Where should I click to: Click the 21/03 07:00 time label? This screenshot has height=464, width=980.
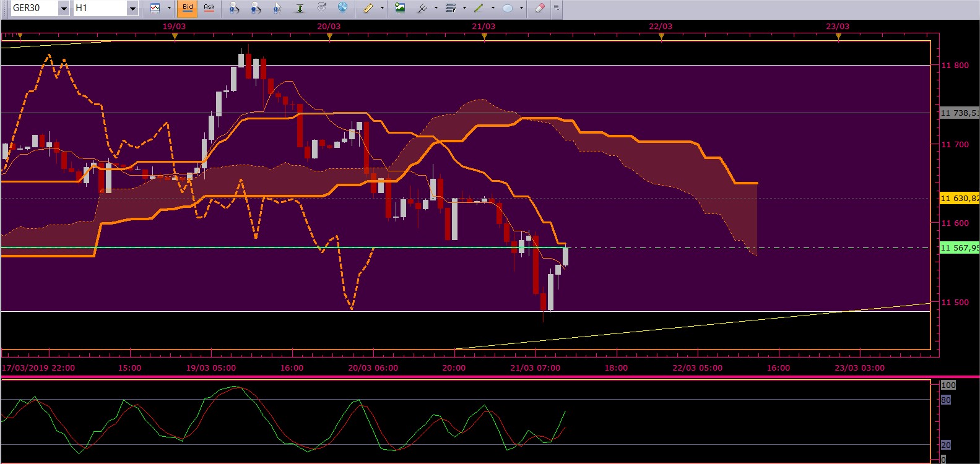(535, 367)
